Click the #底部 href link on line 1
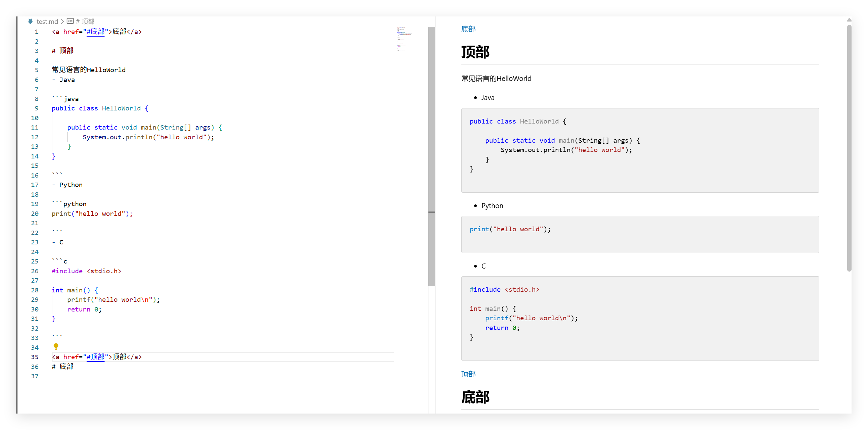868x430 pixels. (95, 32)
